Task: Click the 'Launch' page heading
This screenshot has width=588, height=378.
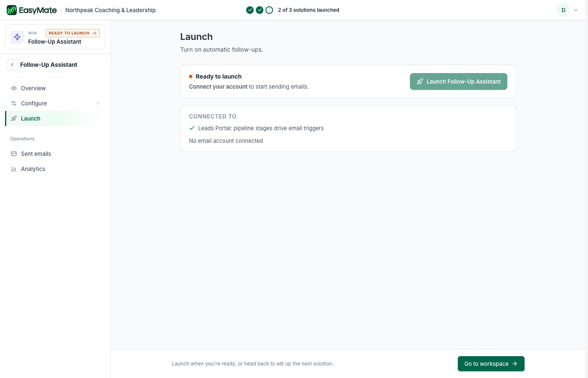Action: (x=197, y=37)
